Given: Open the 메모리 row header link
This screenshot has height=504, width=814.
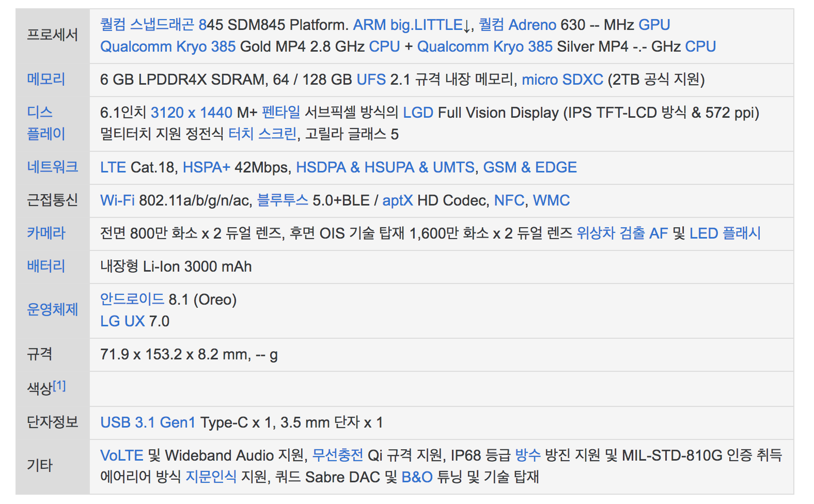Looking at the screenshot, I should pos(46,80).
